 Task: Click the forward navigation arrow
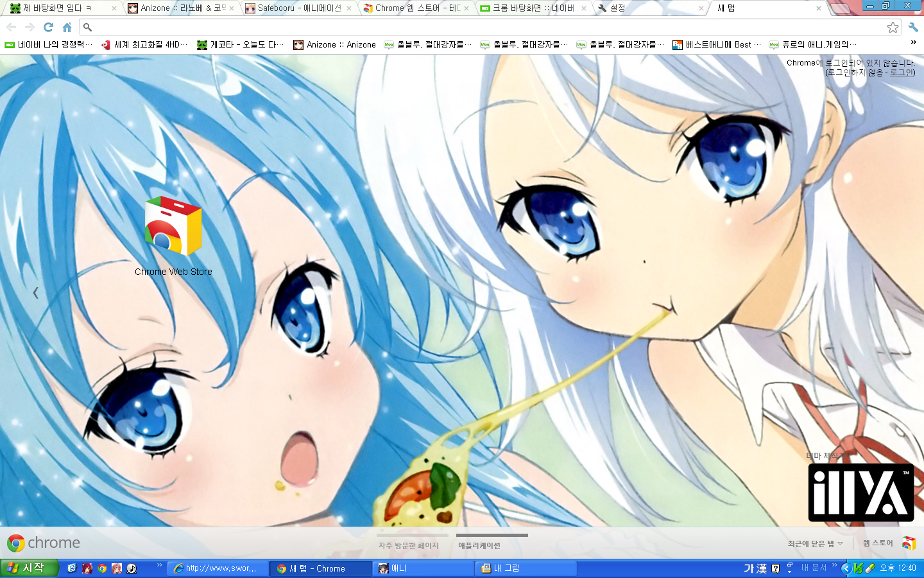[30, 27]
